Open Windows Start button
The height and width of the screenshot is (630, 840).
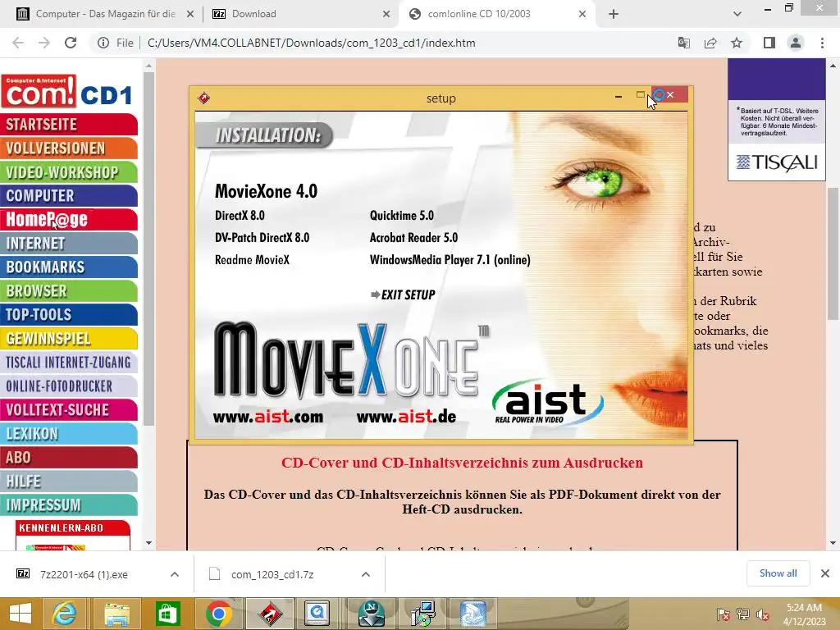[x=21, y=614]
